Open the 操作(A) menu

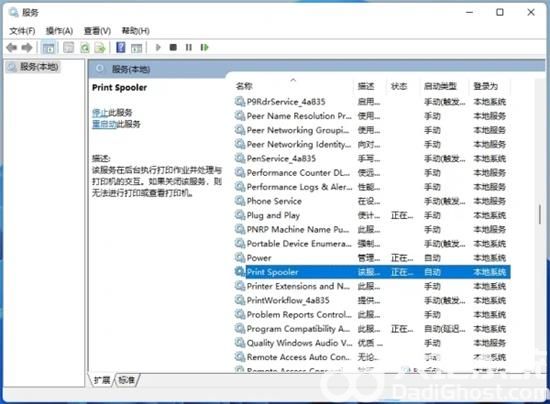tap(59, 31)
